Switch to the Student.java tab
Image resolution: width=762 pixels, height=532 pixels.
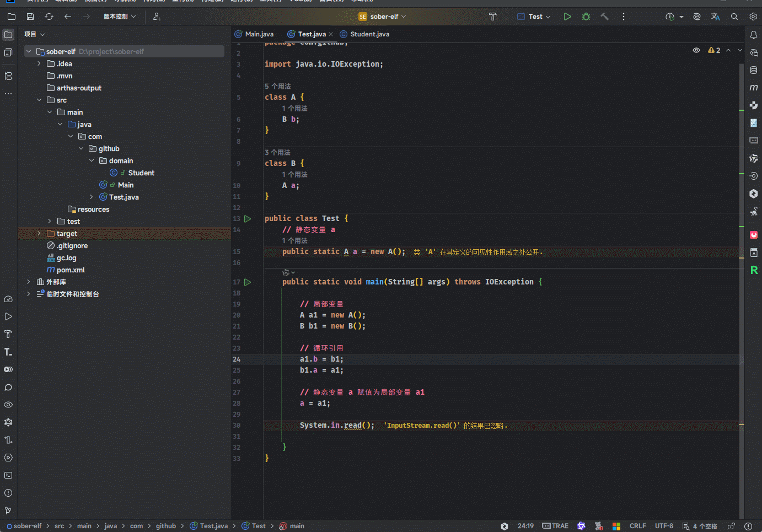click(369, 34)
